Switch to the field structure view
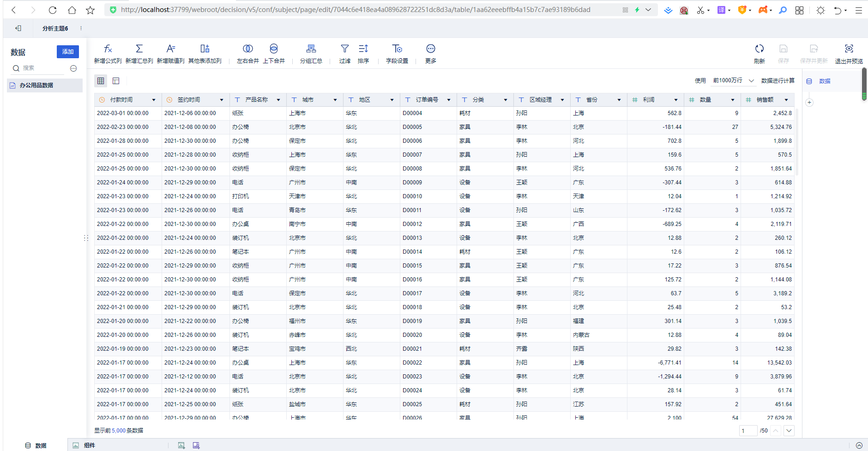Image resolution: width=868 pixels, height=451 pixels. point(116,81)
